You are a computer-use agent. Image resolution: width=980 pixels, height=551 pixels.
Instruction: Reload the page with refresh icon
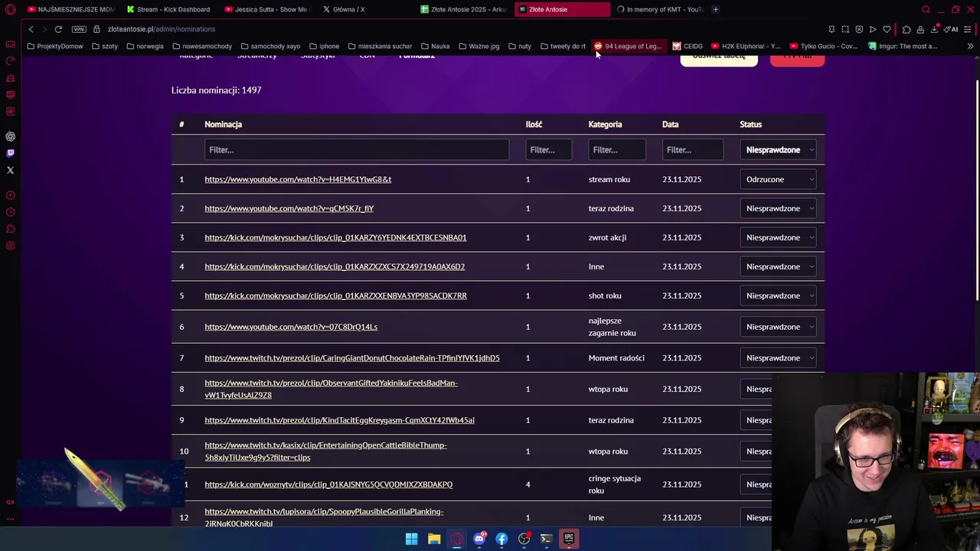click(58, 29)
